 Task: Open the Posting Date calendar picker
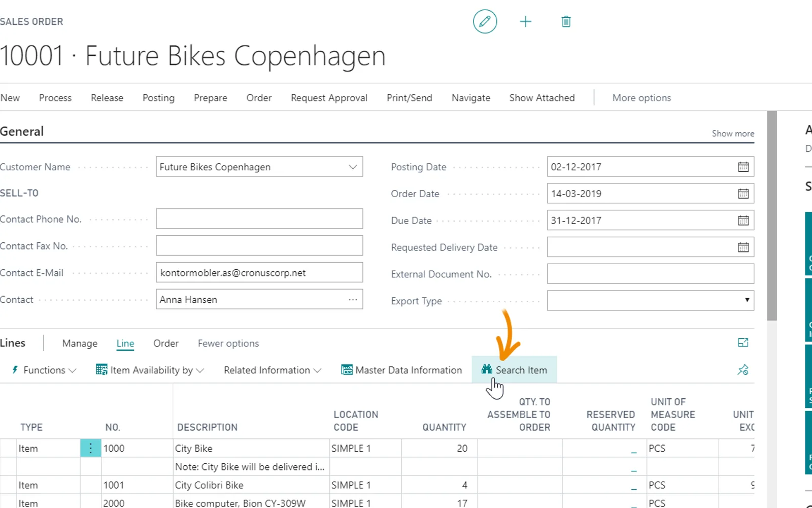point(743,167)
